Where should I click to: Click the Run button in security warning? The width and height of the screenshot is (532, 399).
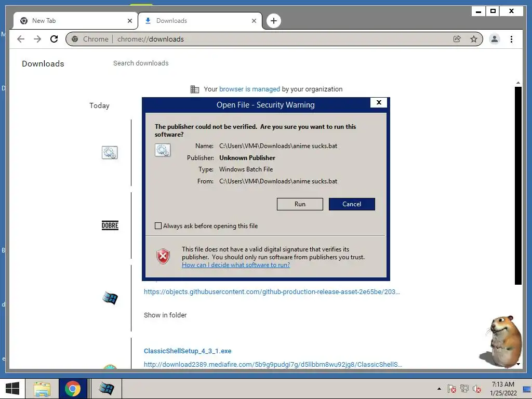(x=300, y=204)
